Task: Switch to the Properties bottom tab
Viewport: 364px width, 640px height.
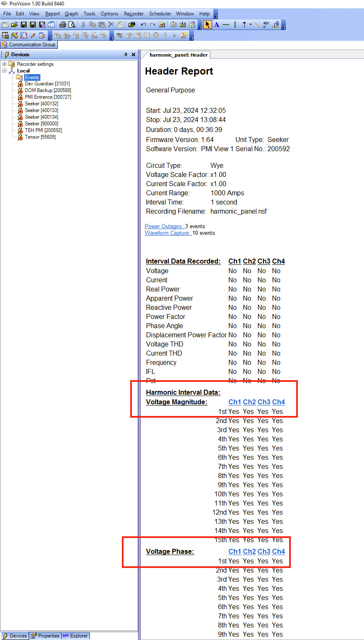Action: pos(46,636)
